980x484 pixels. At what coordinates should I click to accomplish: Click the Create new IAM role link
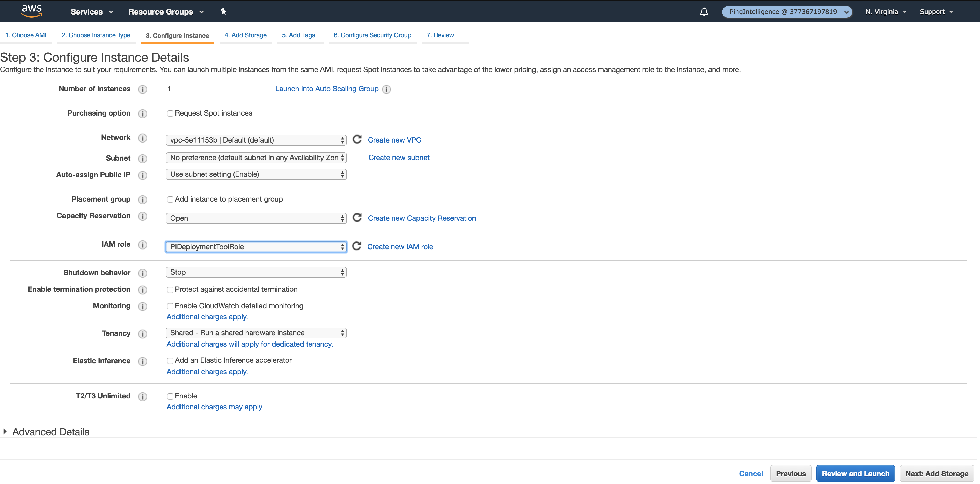coord(400,247)
